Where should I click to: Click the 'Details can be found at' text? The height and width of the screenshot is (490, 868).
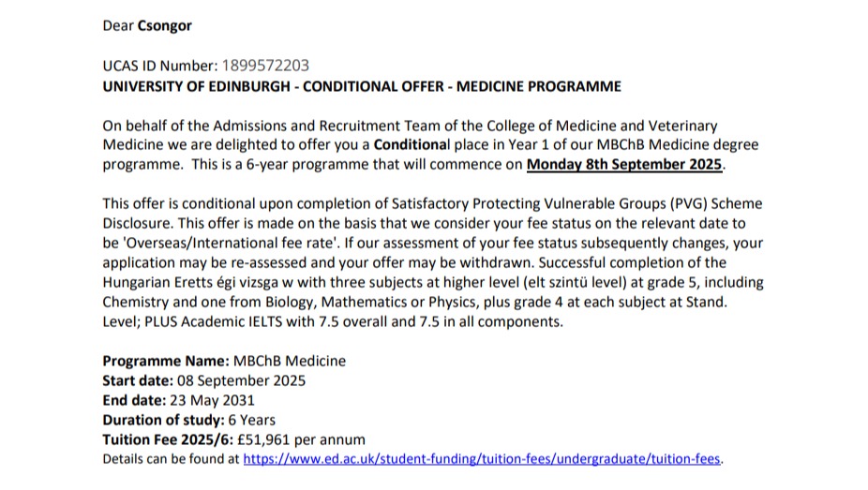(x=171, y=459)
